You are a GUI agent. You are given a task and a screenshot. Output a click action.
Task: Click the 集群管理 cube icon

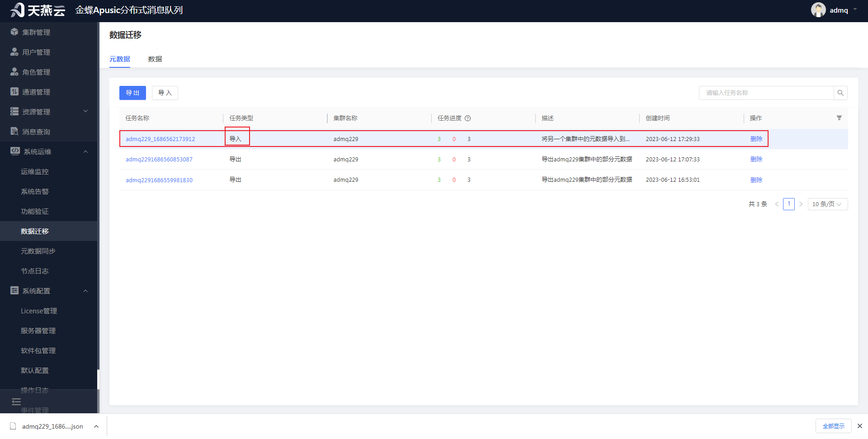point(14,32)
